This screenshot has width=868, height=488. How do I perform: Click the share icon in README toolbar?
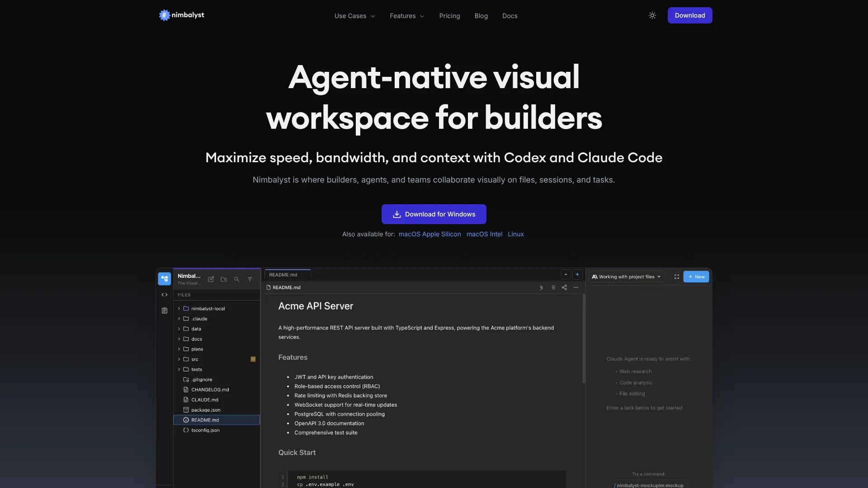(x=564, y=287)
